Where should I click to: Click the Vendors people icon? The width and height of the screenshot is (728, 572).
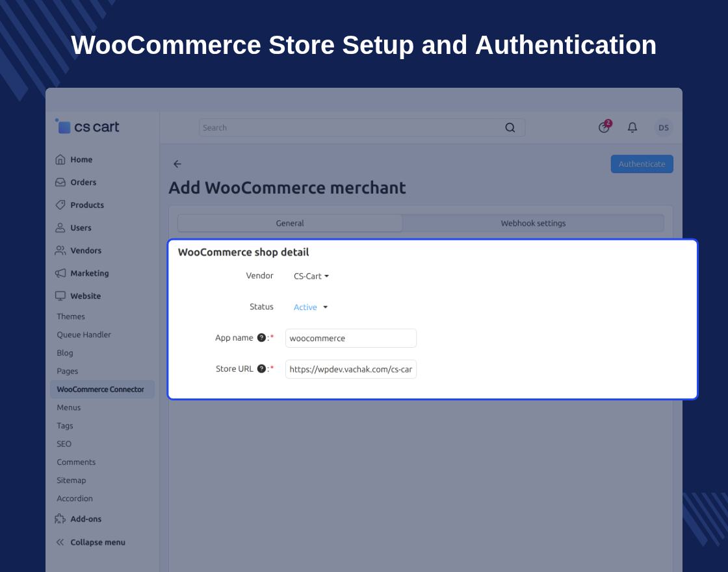coord(60,250)
